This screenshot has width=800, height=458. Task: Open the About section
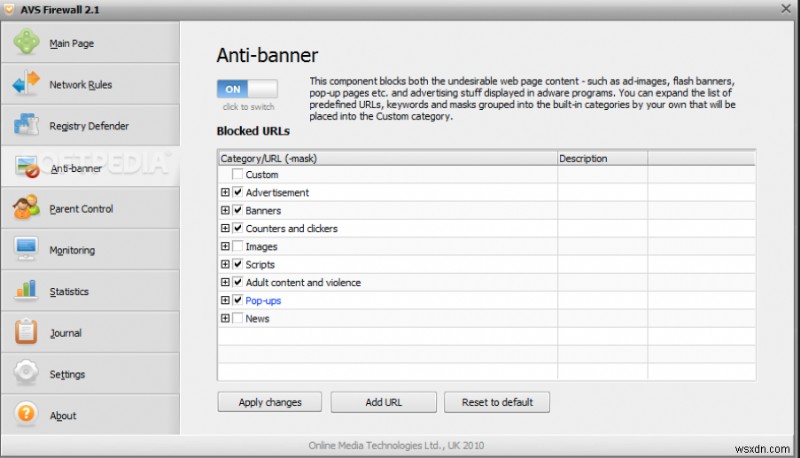[90, 415]
